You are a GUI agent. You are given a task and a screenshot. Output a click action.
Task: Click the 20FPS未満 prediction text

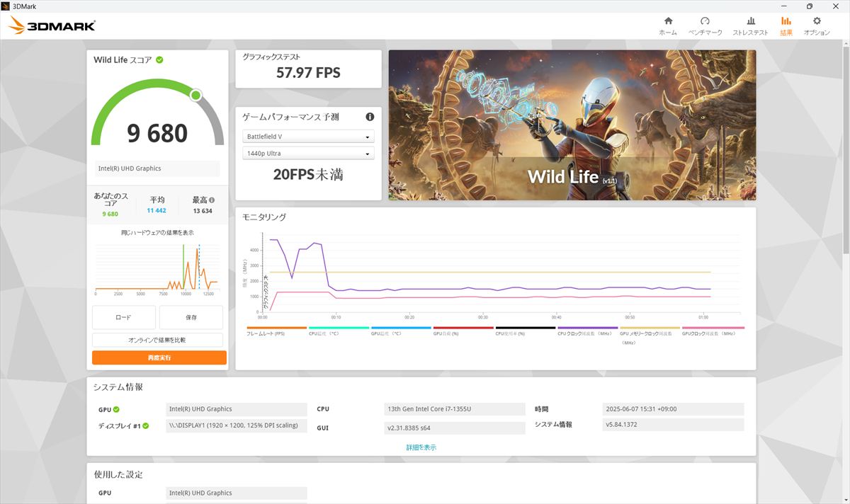click(308, 174)
